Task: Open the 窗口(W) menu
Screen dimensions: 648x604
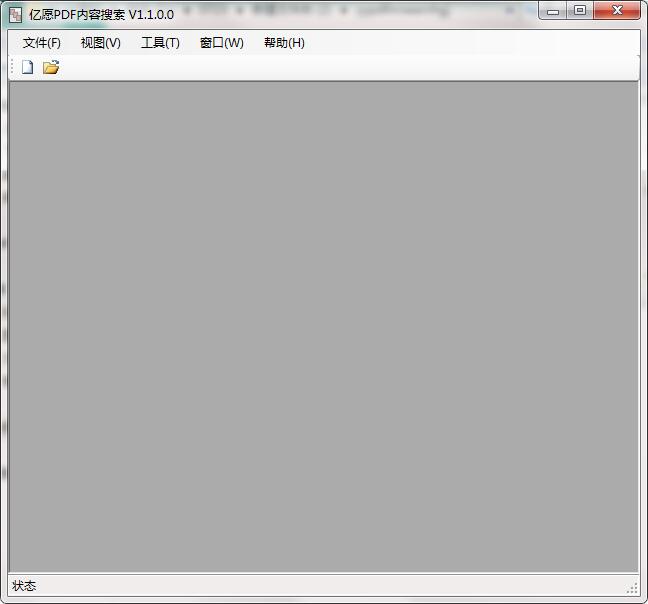Action: 222,43
